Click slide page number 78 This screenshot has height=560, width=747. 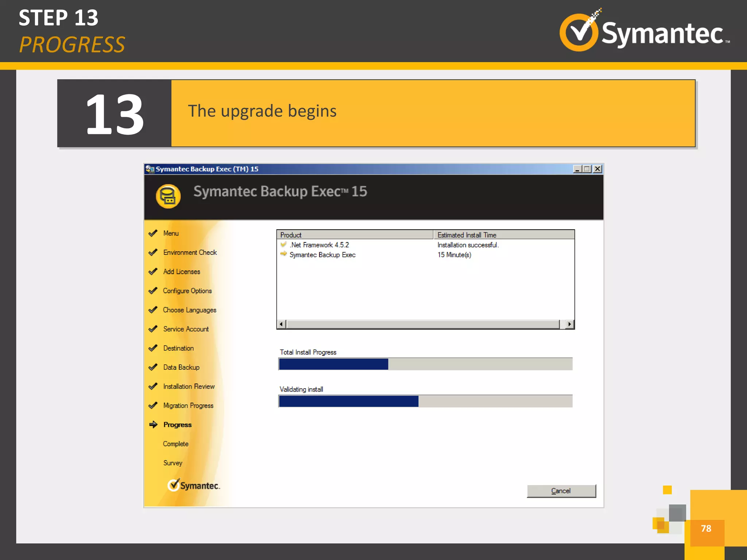[x=706, y=528]
